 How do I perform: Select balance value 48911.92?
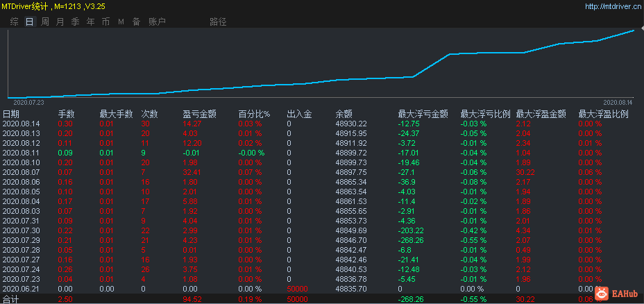pos(351,143)
